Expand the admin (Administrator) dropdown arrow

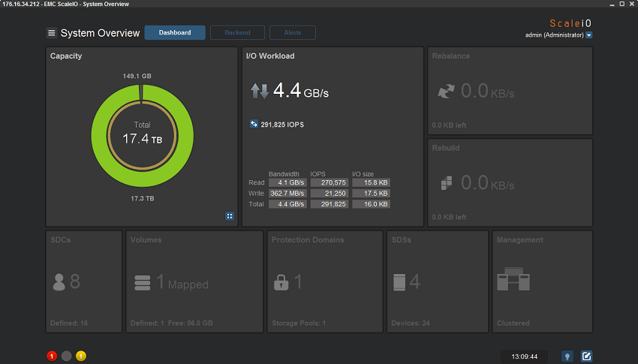point(588,35)
